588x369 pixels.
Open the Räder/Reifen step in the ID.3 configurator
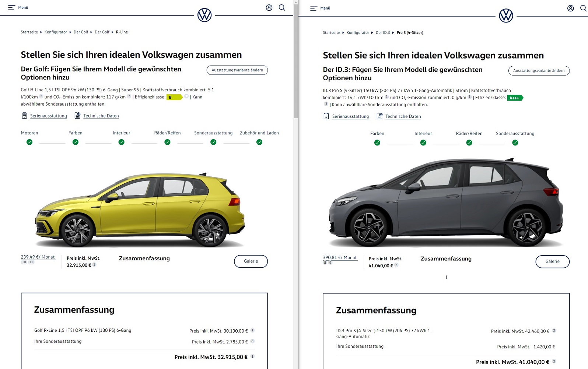tap(469, 134)
